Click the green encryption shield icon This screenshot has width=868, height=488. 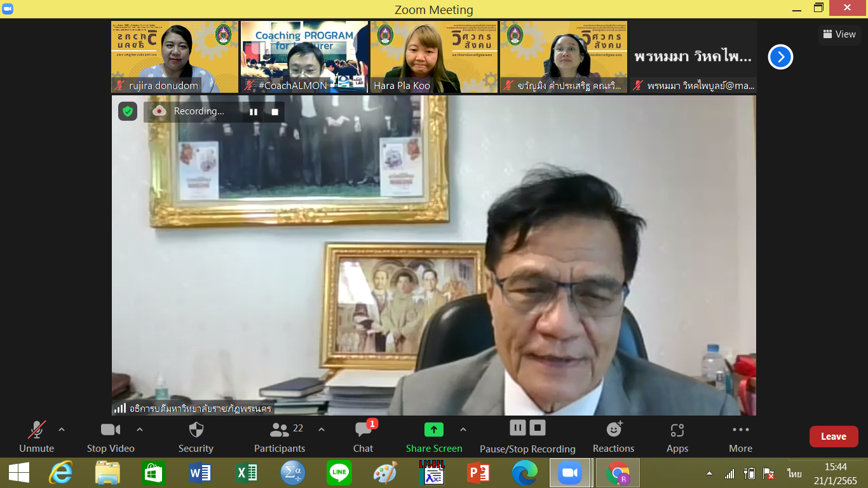pyautogui.click(x=128, y=111)
